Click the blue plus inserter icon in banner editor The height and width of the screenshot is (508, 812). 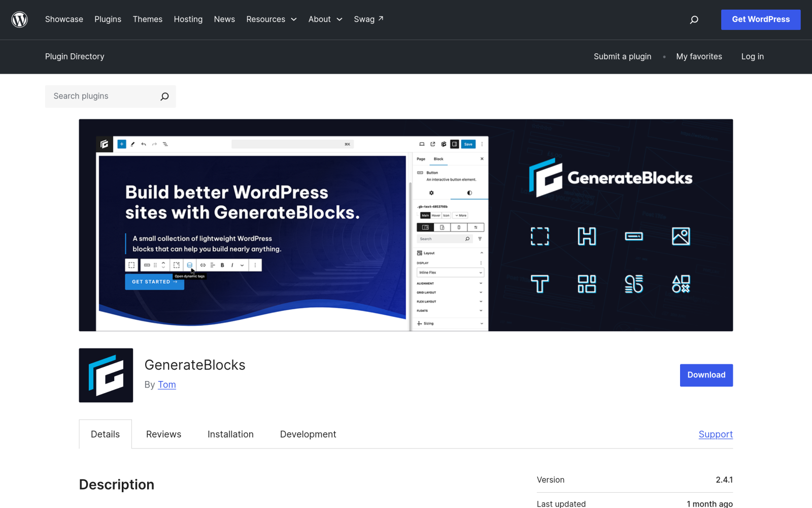(122, 144)
